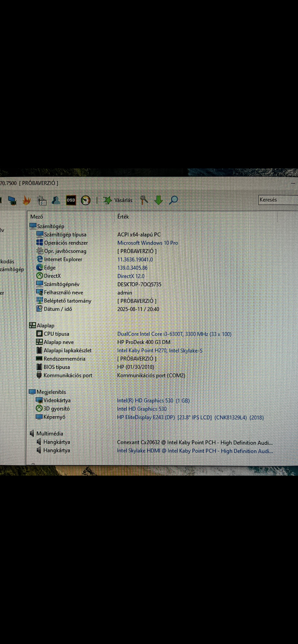Open the 11.3636.19041.0 version link
298x644 pixels.
[135, 260]
